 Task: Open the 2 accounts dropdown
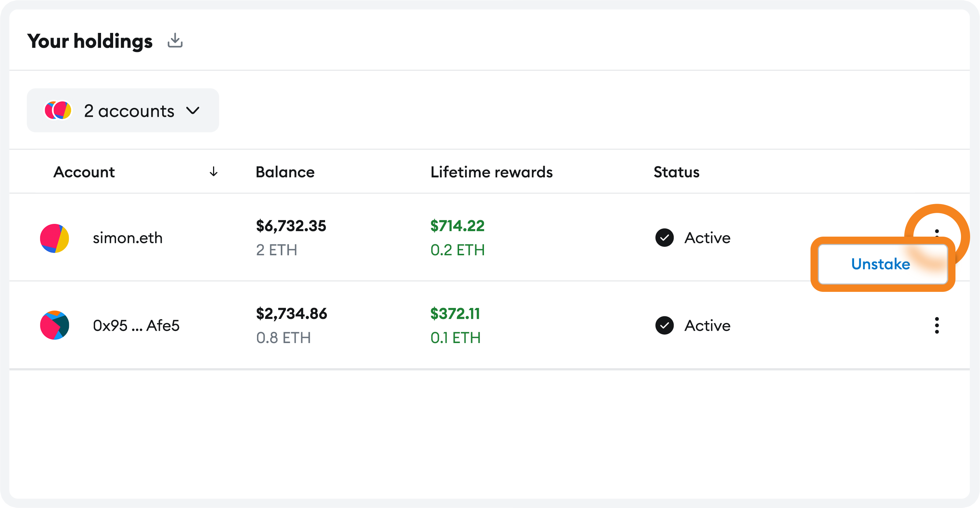click(123, 110)
